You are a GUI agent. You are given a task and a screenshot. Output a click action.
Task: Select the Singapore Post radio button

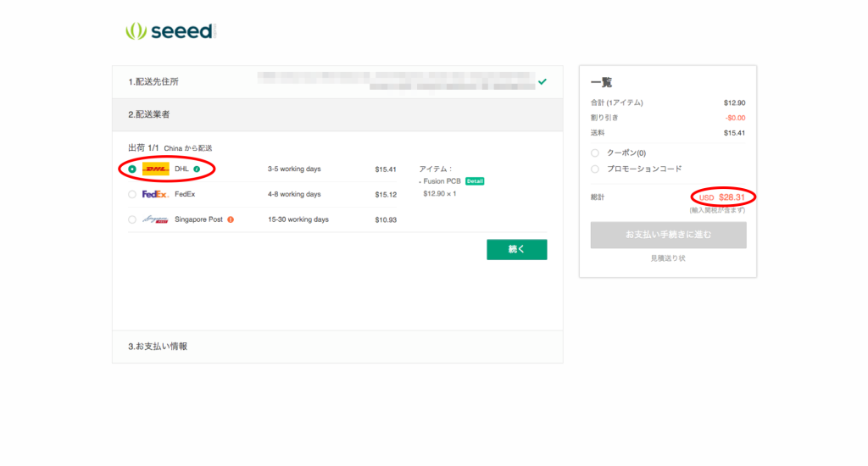[x=132, y=219]
